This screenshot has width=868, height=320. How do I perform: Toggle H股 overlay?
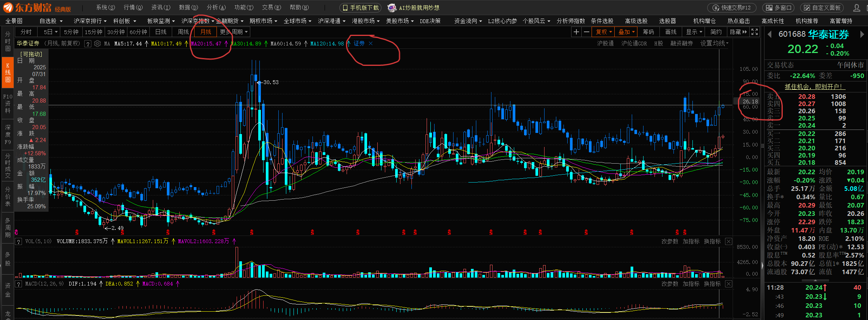[x=659, y=44]
